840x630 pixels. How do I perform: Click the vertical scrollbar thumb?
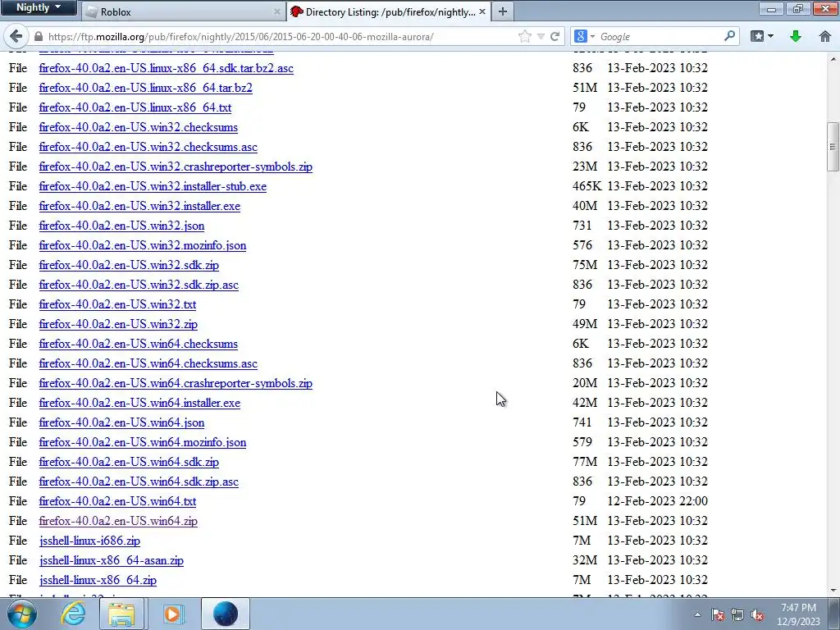click(x=833, y=147)
